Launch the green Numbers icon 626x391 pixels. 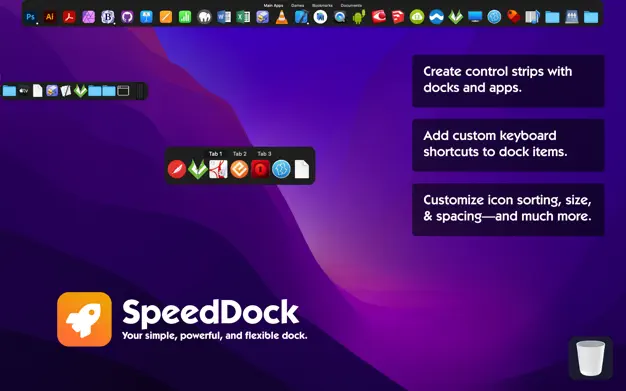point(185,17)
